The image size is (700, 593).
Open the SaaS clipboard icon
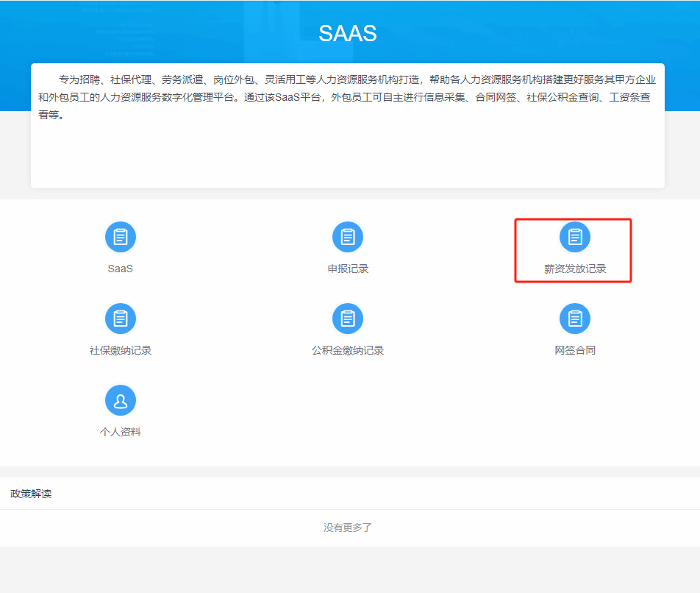(121, 237)
